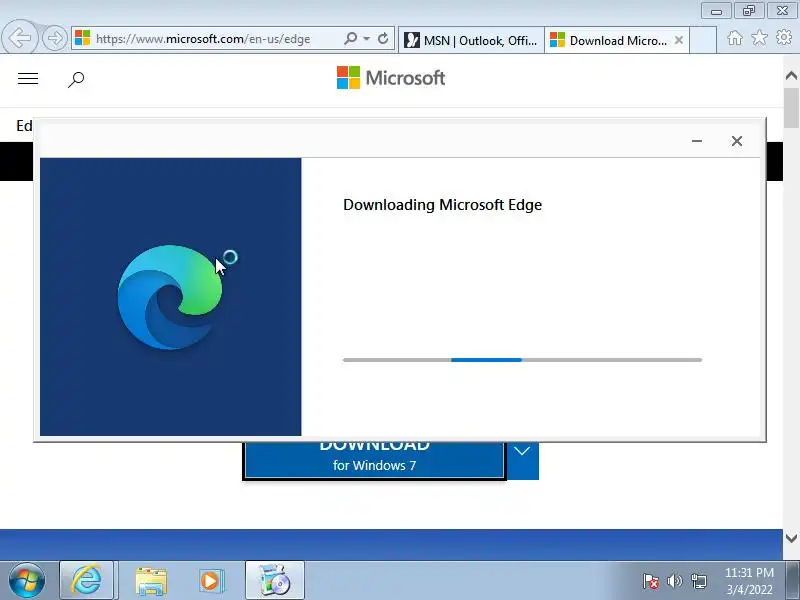Click the volume speaker tray icon

point(674,581)
